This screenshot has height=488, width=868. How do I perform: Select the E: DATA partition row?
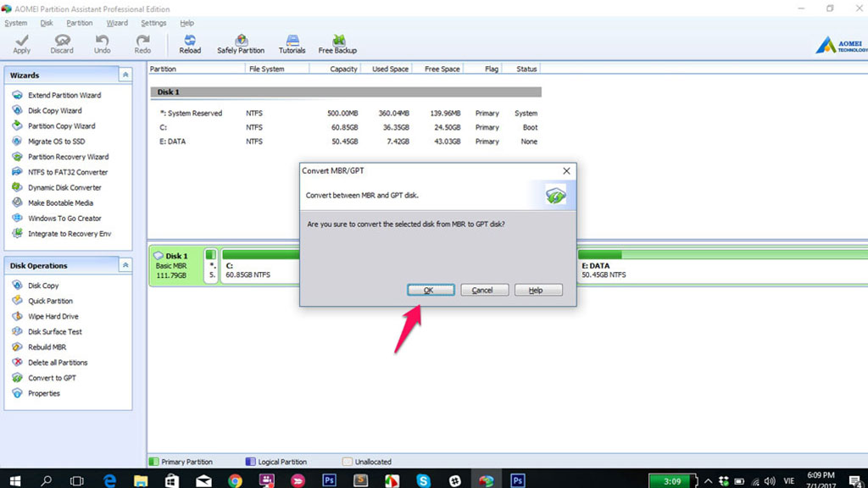tap(346, 141)
